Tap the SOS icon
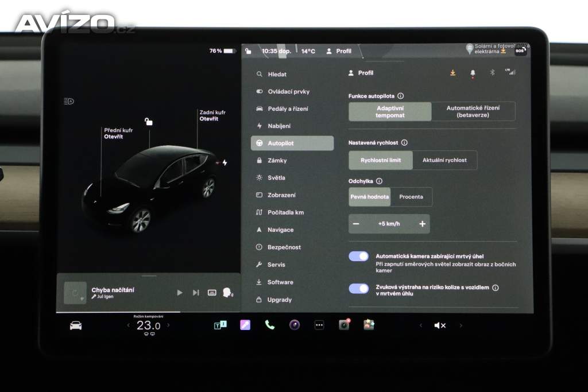 coord(520,51)
